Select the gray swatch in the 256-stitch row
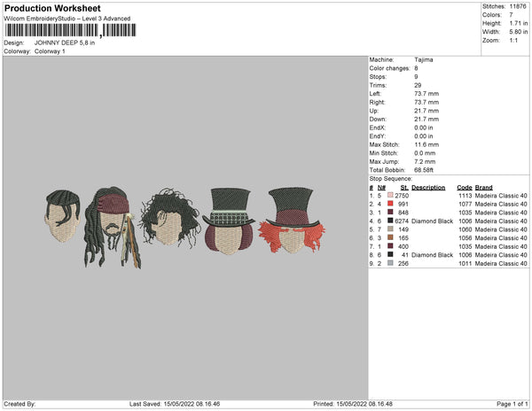Viewport: 532px width, 411px height. pyautogui.click(x=390, y=263)
